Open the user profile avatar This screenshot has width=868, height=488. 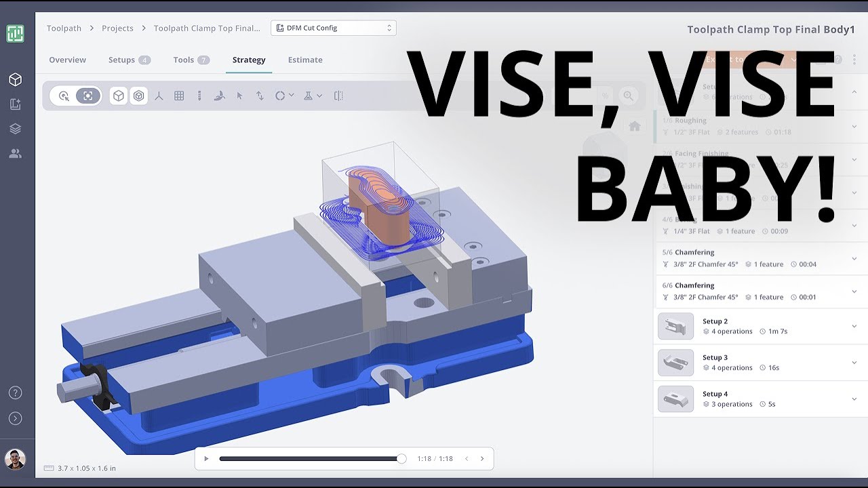[x=15, y=460]
